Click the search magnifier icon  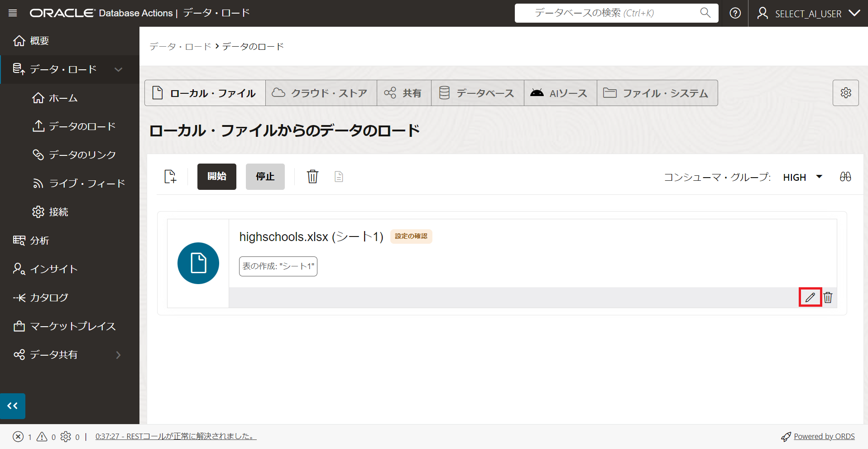[x=705, y=13]
